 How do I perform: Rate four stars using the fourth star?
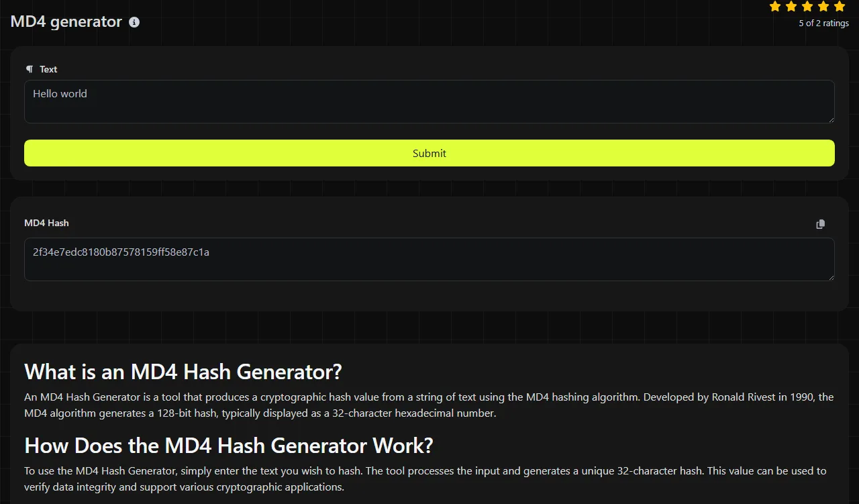[823, 7]
